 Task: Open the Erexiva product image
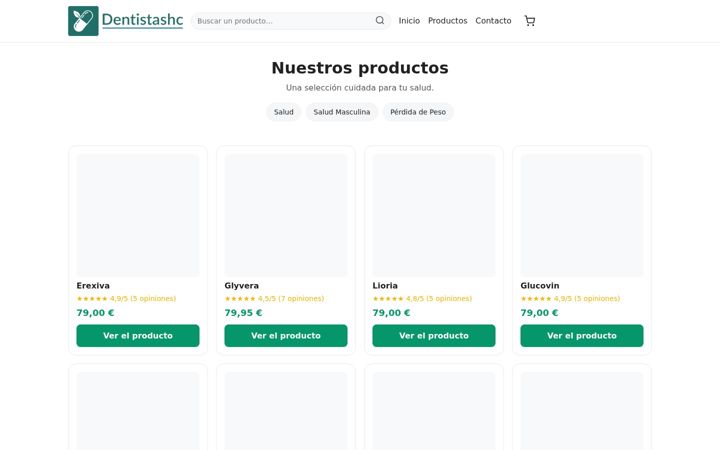pyautogui.click(x=138, y=215)
